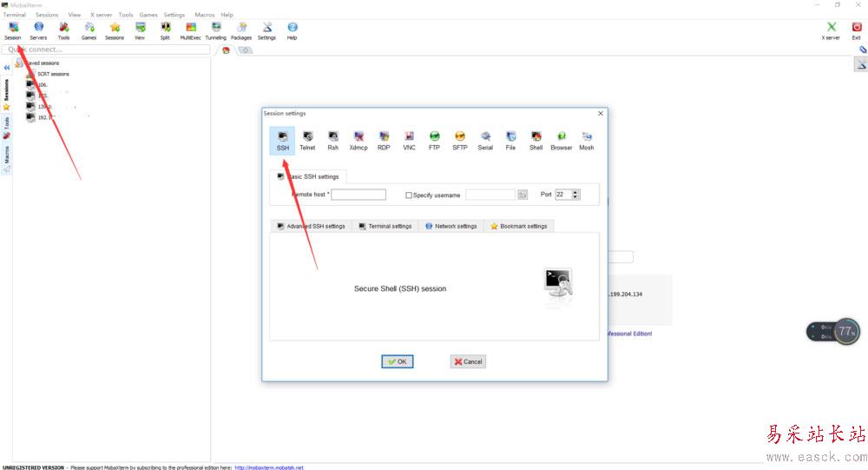Open the Games toolbar icon
The height and width of the screenshot is (470, 868).
(x=89, y=31)
